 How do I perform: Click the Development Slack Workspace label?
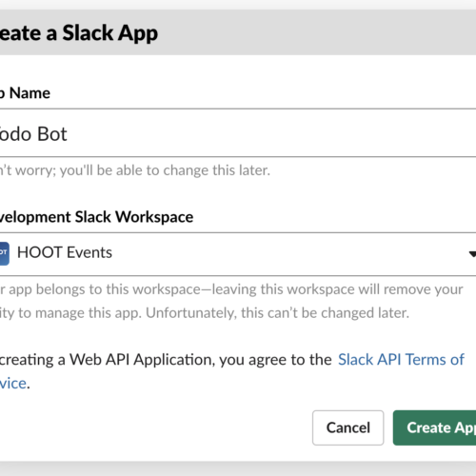pos(96,217)
